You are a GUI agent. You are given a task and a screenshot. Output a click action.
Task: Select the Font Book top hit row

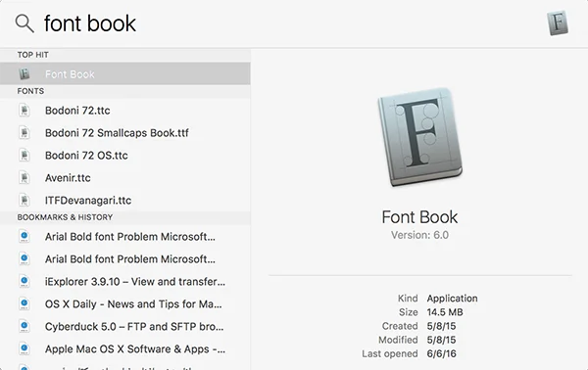tap(125, 73)
